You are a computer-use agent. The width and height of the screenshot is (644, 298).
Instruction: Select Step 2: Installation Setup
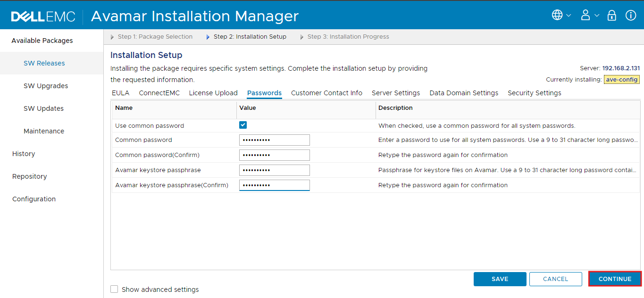(x=250, y=37)
